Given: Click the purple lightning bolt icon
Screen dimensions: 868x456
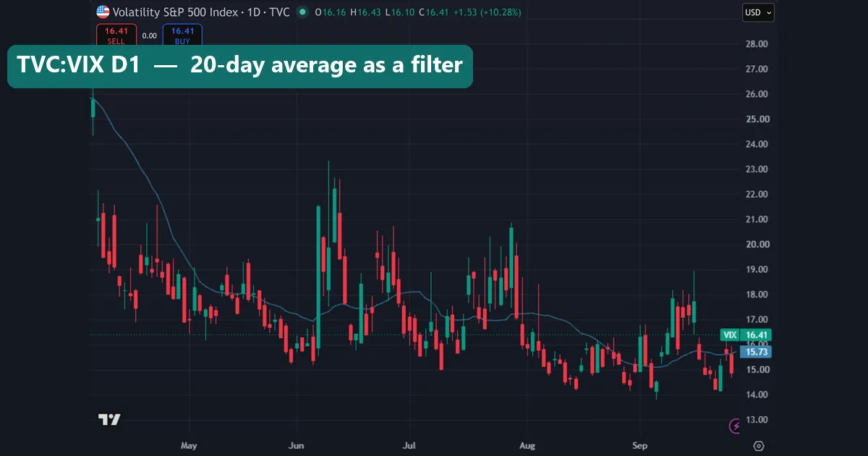Looking at the screenshot, I should click(x=736, y=426).
